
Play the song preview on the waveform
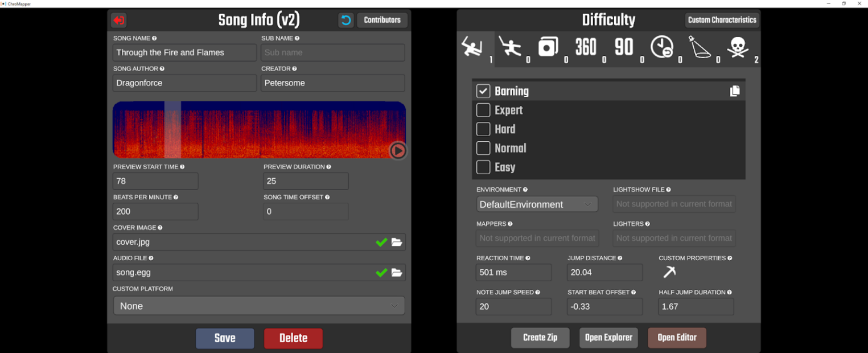point(398,150)
